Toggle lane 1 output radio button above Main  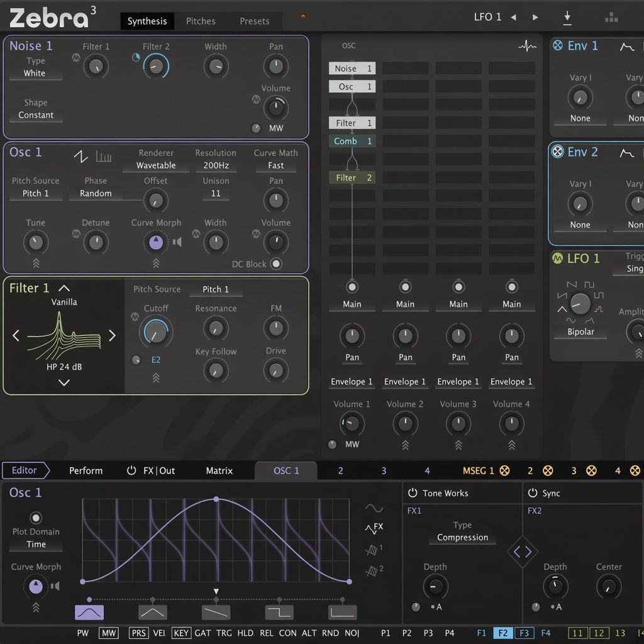[x=352, y=287]
